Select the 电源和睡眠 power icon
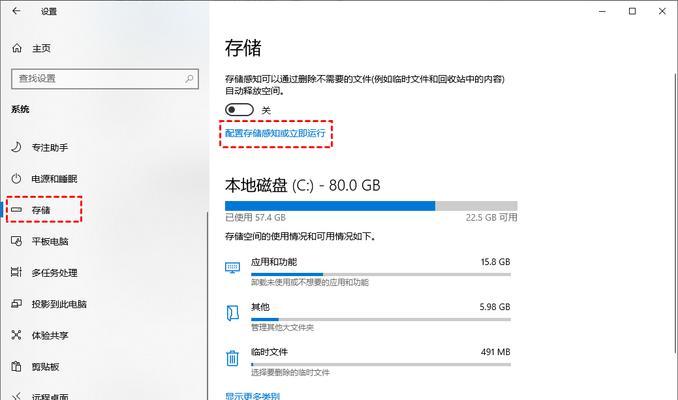This screenshot has width=678, height=400. pos(16,178)
